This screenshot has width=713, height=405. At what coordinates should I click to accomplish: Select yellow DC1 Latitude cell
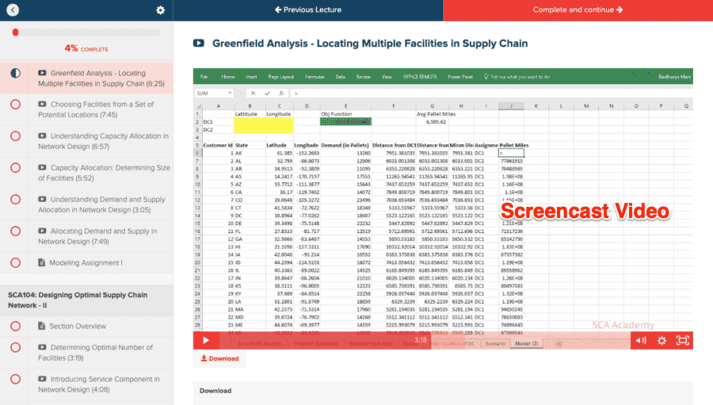coord(249,121)
